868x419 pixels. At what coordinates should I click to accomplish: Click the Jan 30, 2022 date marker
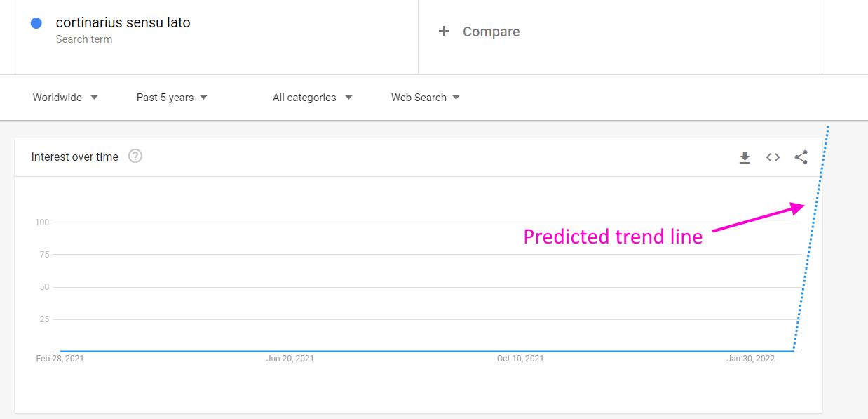pos(750,359)
